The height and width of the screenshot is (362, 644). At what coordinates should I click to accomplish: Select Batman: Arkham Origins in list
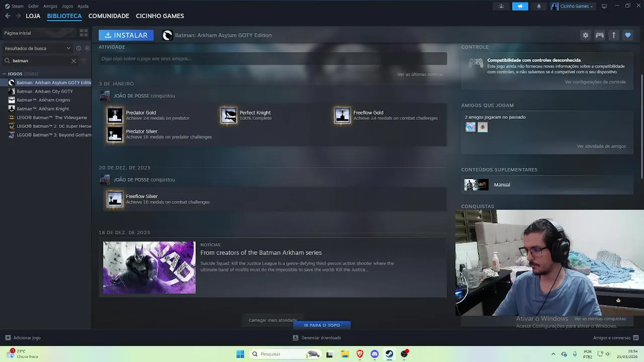tap(43, 100)
